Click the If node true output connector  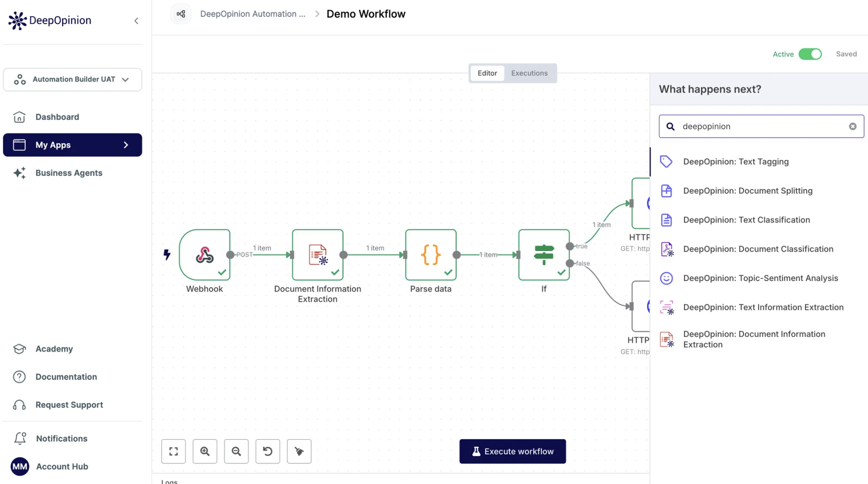point(570,246)
